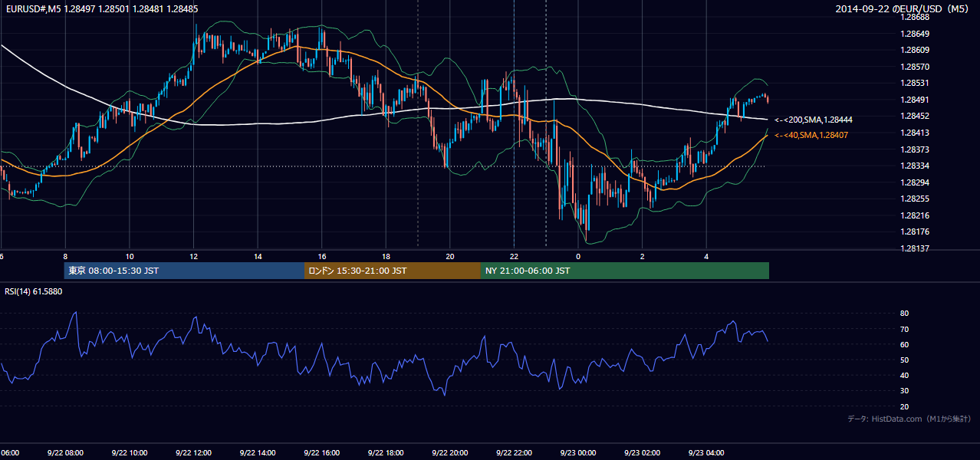Select the '2014-09-22 のEUR/USD (M5)' heading
This screenshot has width=980, height=460.
(x=903, y=9)
